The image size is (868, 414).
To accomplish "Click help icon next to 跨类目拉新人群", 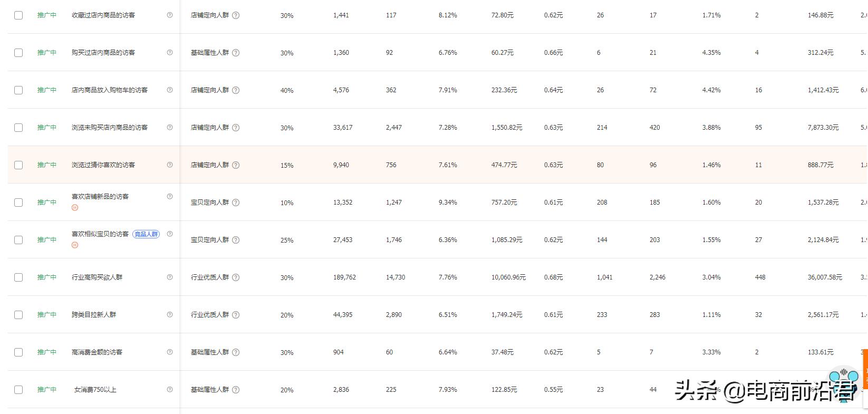I will tap(170, 314).
